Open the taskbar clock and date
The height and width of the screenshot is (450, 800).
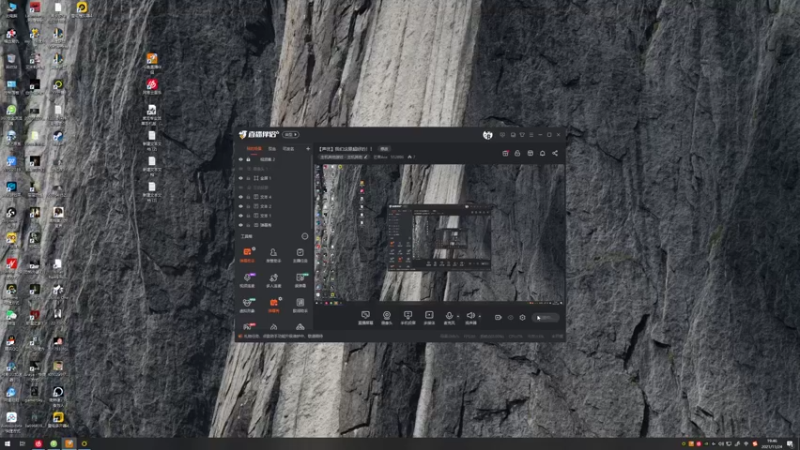[772, 444]
